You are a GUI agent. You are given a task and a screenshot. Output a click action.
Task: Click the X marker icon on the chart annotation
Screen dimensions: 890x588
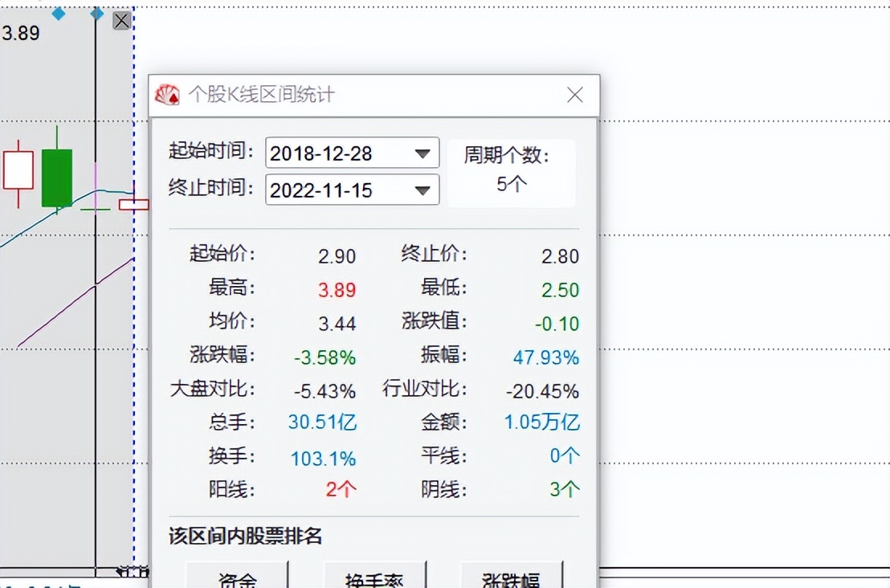coord(121,20)
